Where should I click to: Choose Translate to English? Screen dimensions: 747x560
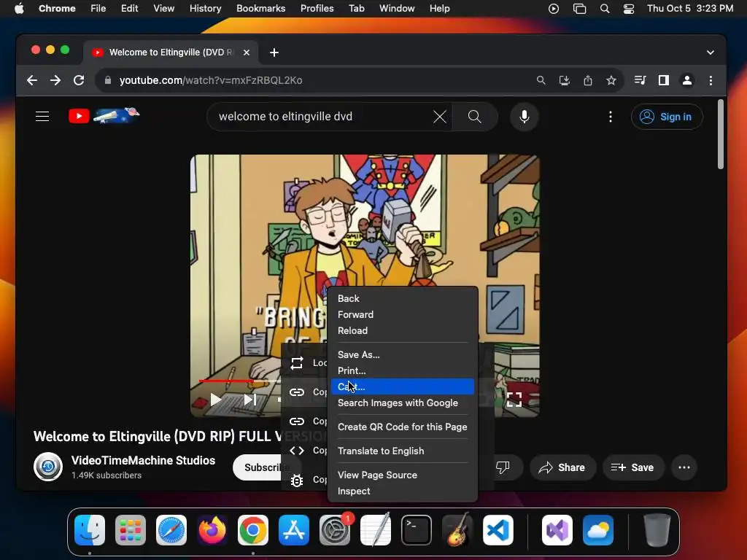(x=402, y=451)
